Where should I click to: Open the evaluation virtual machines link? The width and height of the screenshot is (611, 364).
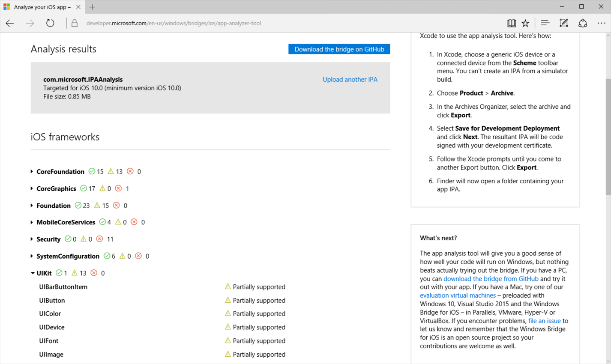tap(458, 295)
